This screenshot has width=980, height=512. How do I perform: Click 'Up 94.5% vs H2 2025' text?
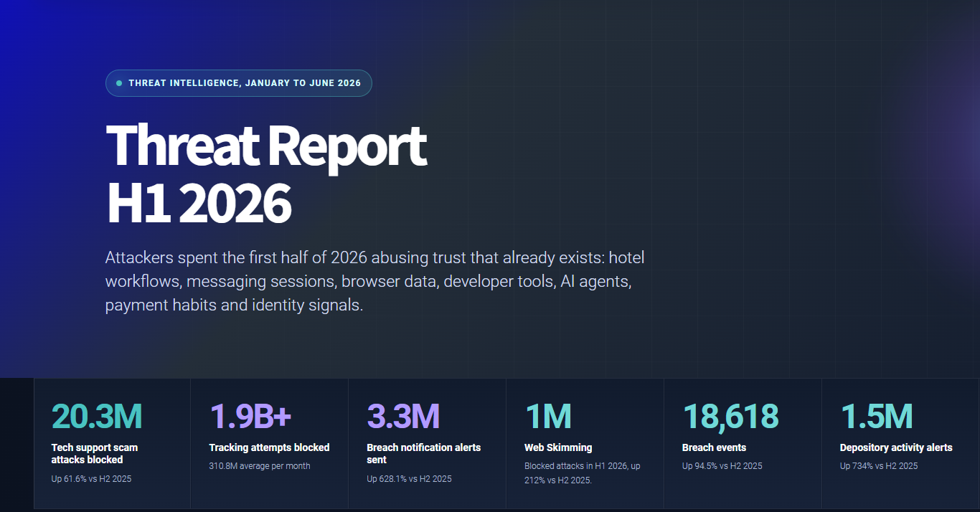point(722,466)
